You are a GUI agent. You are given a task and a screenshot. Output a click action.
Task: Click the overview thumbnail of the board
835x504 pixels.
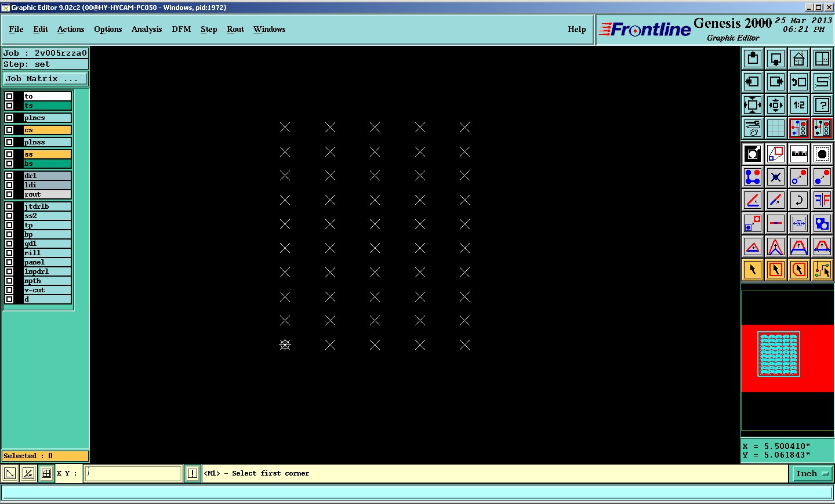[779, 354]
